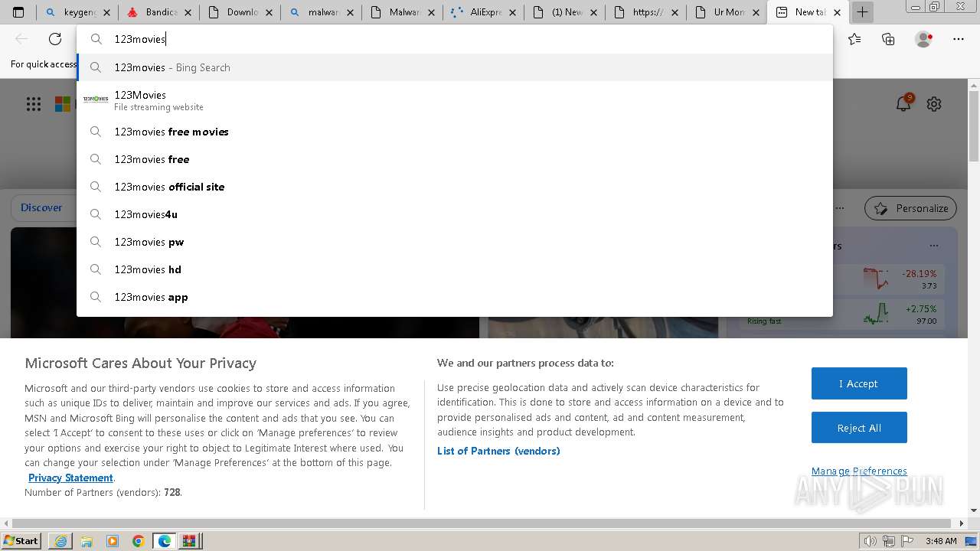Choose suggestion 123movies pw
980x551 pixels.
click(x=455, y=242)
